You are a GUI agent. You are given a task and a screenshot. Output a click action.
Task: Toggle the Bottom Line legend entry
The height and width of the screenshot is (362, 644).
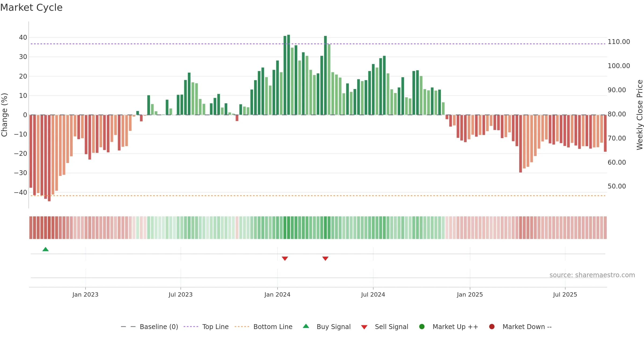264,327
